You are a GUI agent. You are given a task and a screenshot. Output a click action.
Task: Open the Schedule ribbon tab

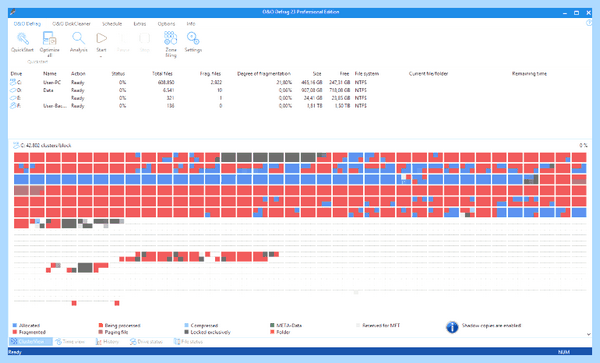coord(112,24)
